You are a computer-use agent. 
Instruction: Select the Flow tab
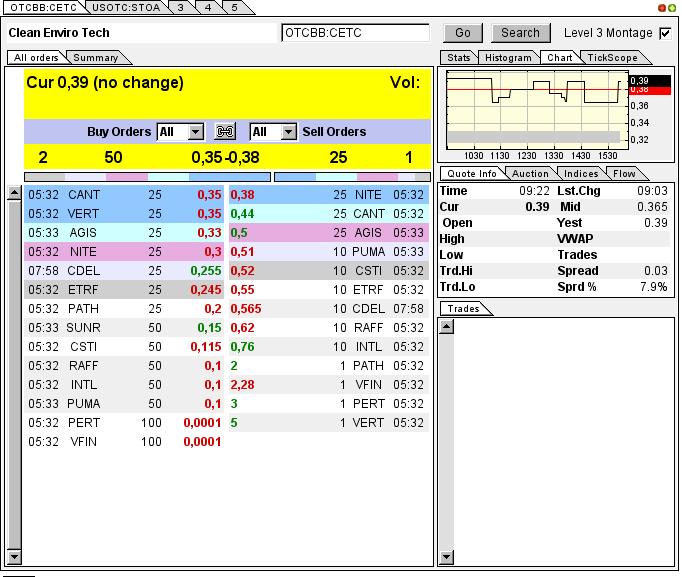(624, 173)
